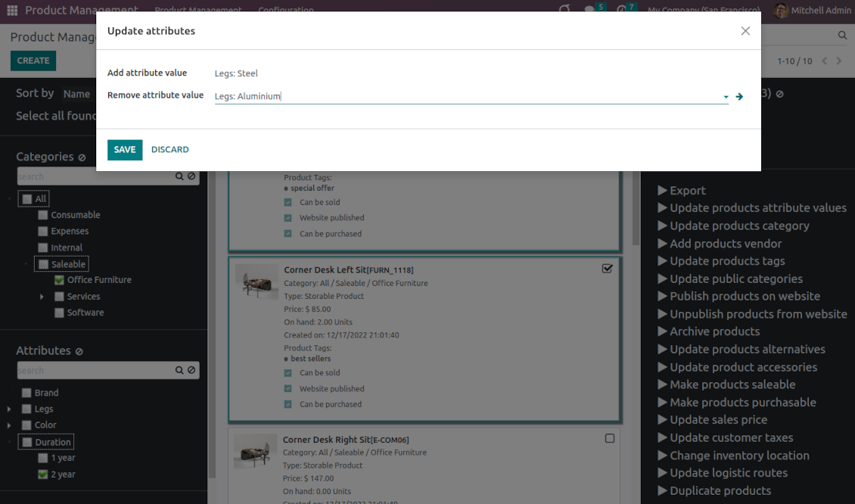Image resolution: width=855 pixels, height=504 pixels.
Task: Toggle the 1 year duration checkbox
Action: coord(43,458)
